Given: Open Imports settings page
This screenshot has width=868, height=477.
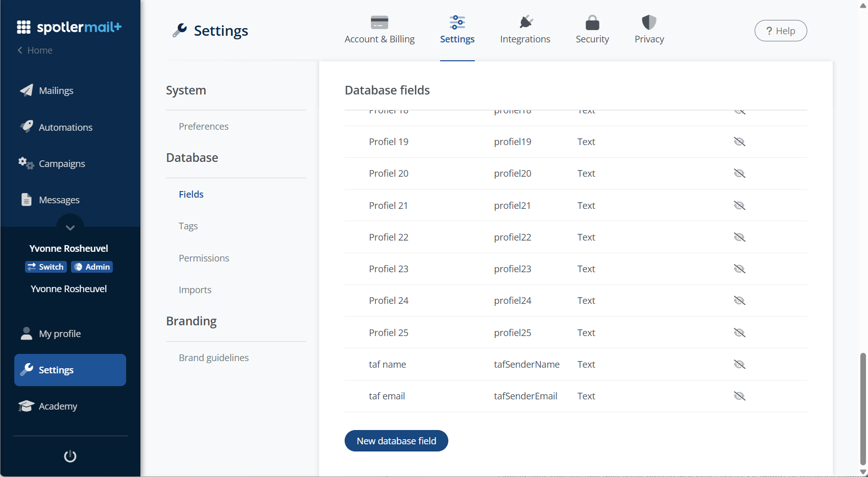Looking at the screenshot, I should click(195, 290).
